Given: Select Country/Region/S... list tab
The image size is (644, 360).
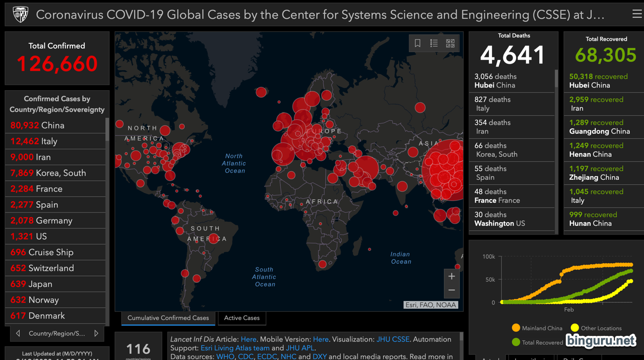Looking at the screenshot, I should click(x=57, y=333).
